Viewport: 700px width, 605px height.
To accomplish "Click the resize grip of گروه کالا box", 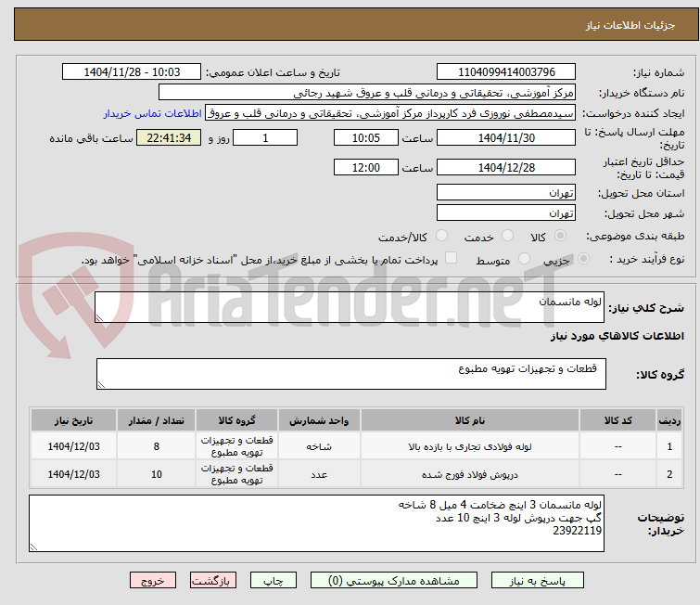I will tap(101, 385).
